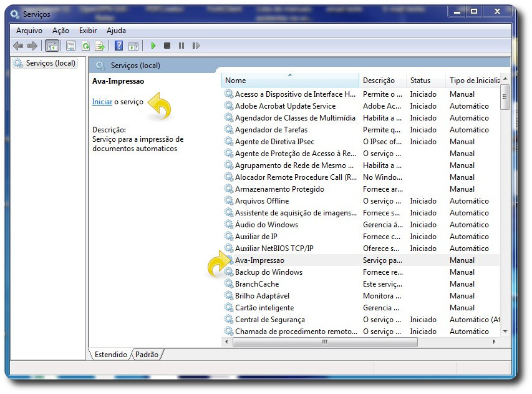Click the Restart Service toolbar icon
The image size is (532, 394).
pos(196,46)
